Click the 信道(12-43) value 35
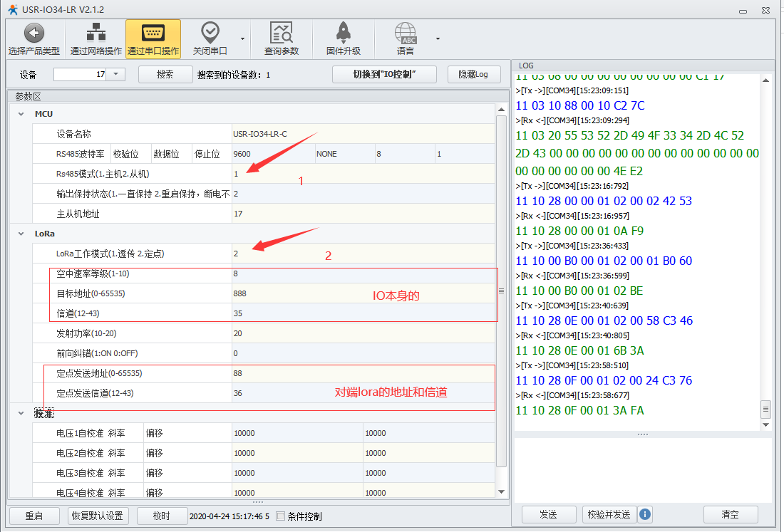784x532 pixels. click(x=363, y=313)
